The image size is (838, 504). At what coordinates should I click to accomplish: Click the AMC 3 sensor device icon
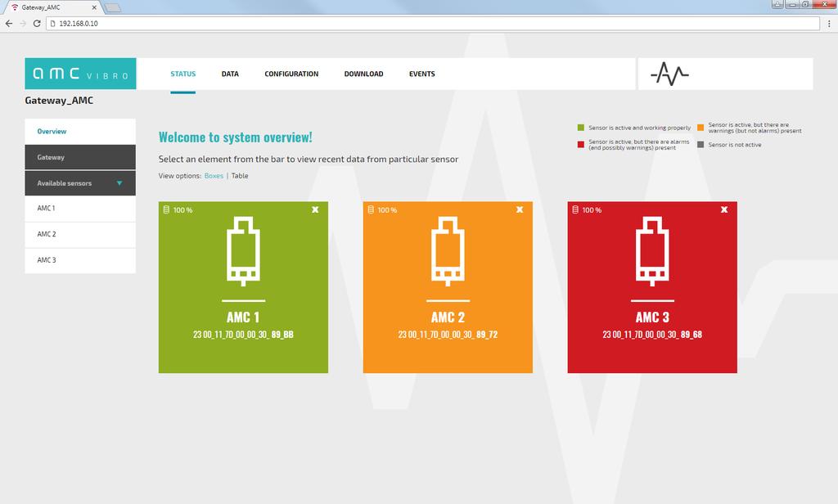coord(652,251)
